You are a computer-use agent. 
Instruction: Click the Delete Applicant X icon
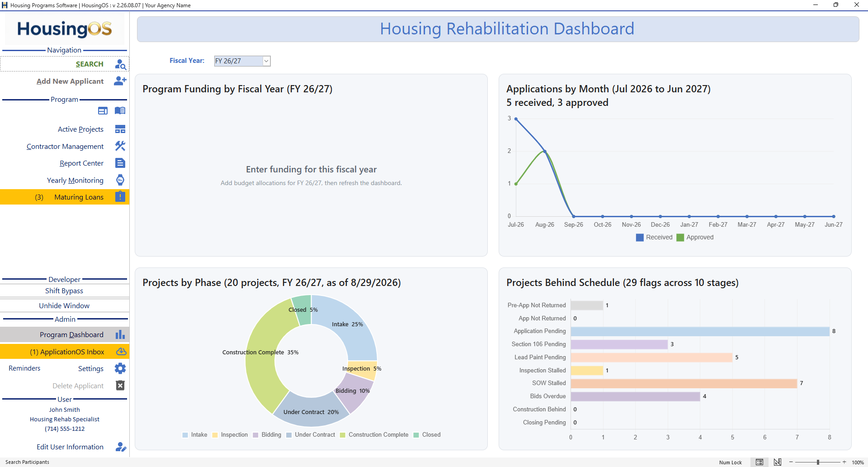point(120,386)
